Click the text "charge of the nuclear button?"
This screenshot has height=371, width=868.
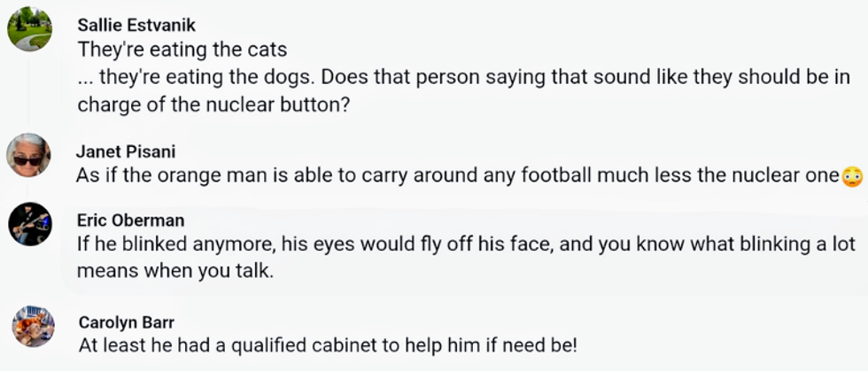210,104
